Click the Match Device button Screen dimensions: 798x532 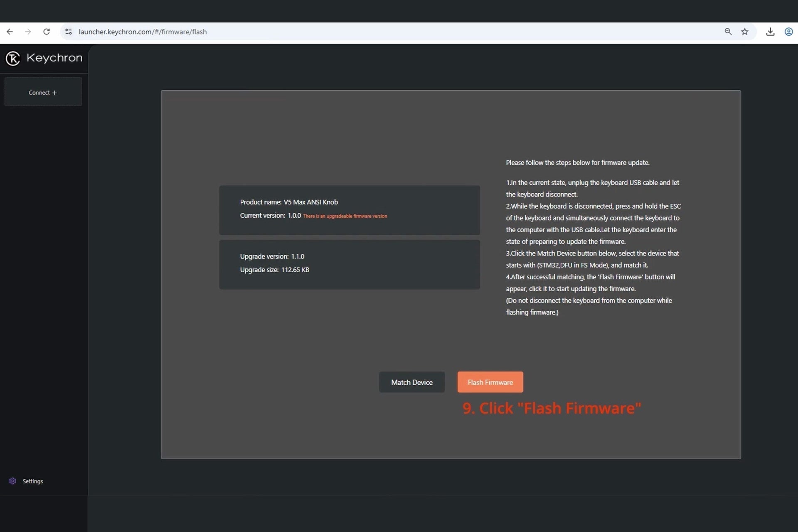coord(411,382)
